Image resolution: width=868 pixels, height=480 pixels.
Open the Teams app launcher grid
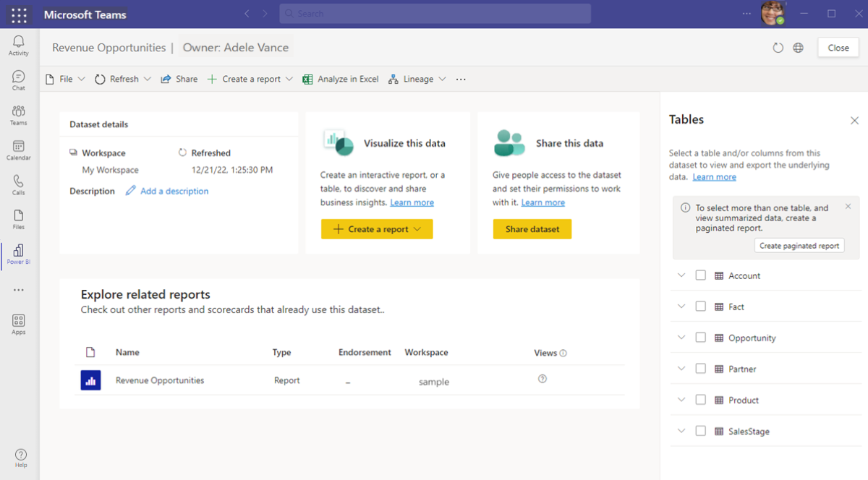[x=20, y=14]
